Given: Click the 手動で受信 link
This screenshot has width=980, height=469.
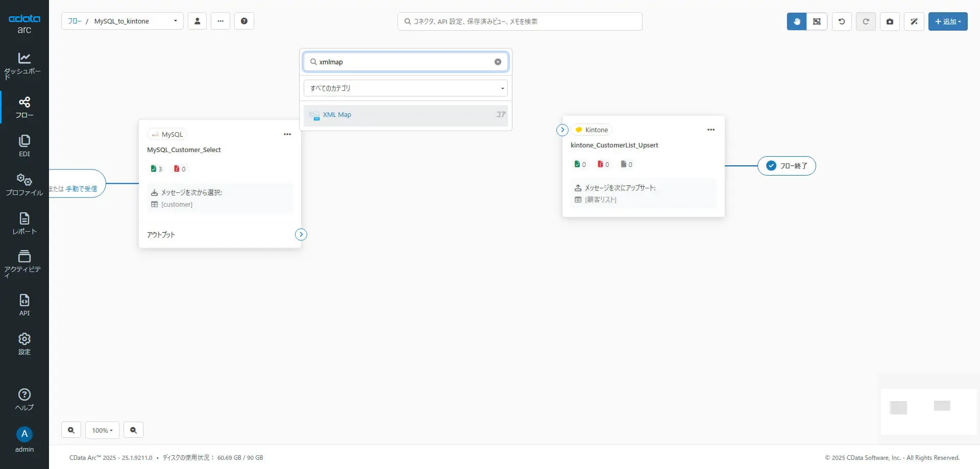Looking at the screenshot, I should coord(81,189).
